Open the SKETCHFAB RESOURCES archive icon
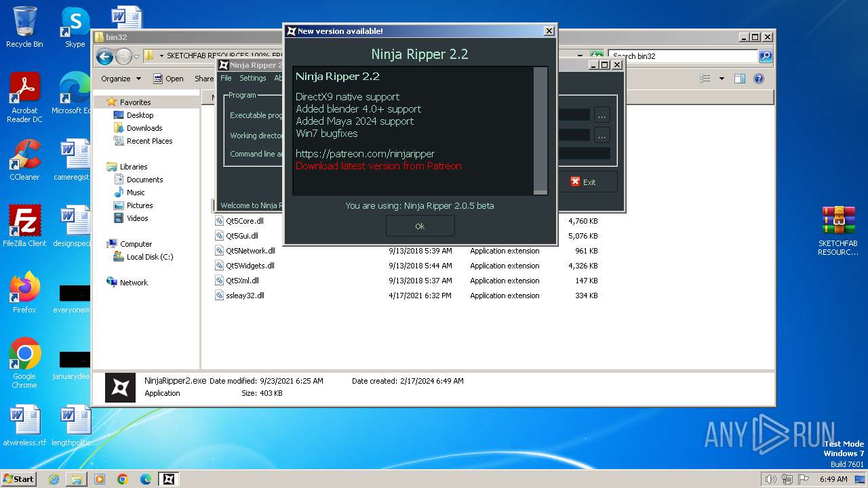868x488 pixels. coord(838,231)
